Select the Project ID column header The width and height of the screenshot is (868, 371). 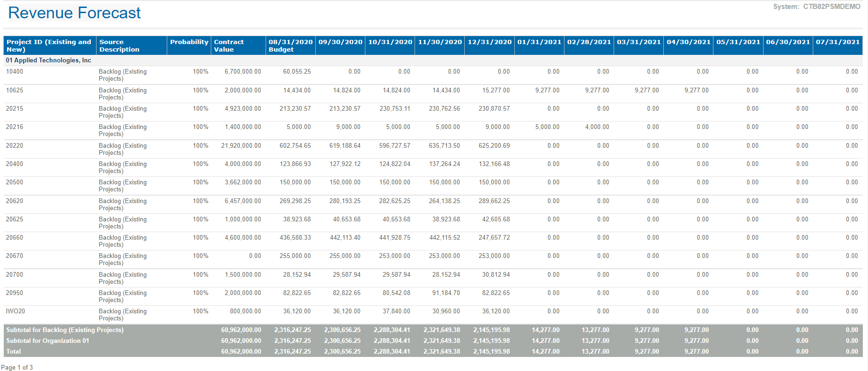(49, 45)
